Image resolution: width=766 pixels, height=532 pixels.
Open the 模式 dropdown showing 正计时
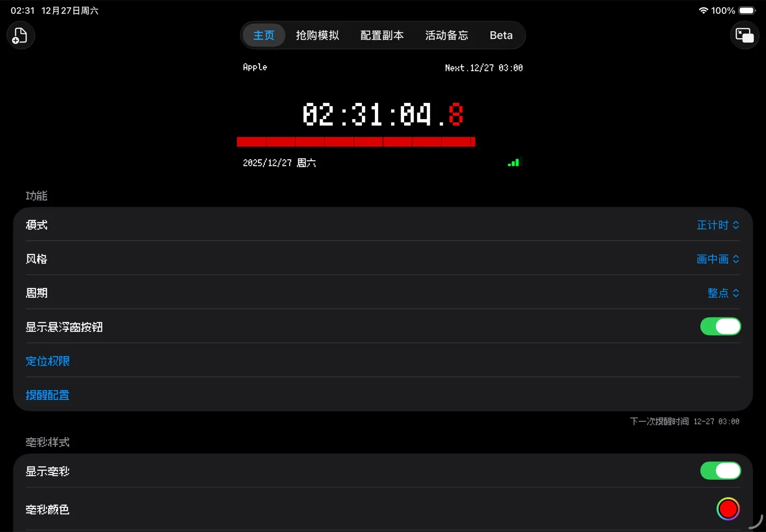coord(718,225)
